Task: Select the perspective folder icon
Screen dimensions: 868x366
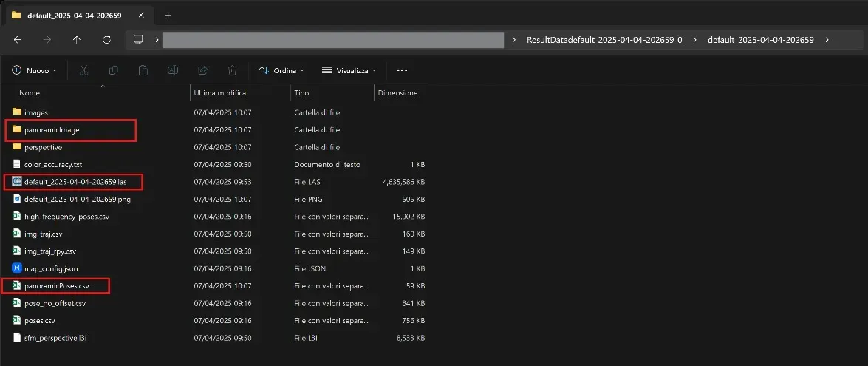Action: coord(16,147)
